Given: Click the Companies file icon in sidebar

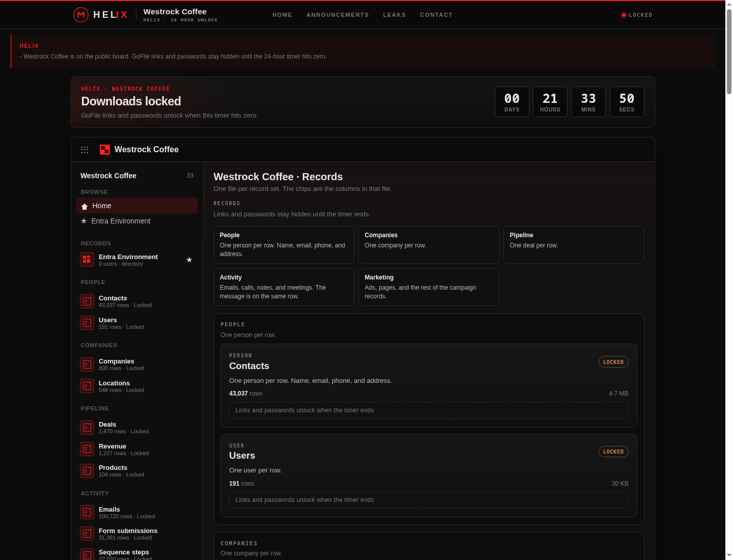Looking at the screenshot, I should click(x=87, y=365).
